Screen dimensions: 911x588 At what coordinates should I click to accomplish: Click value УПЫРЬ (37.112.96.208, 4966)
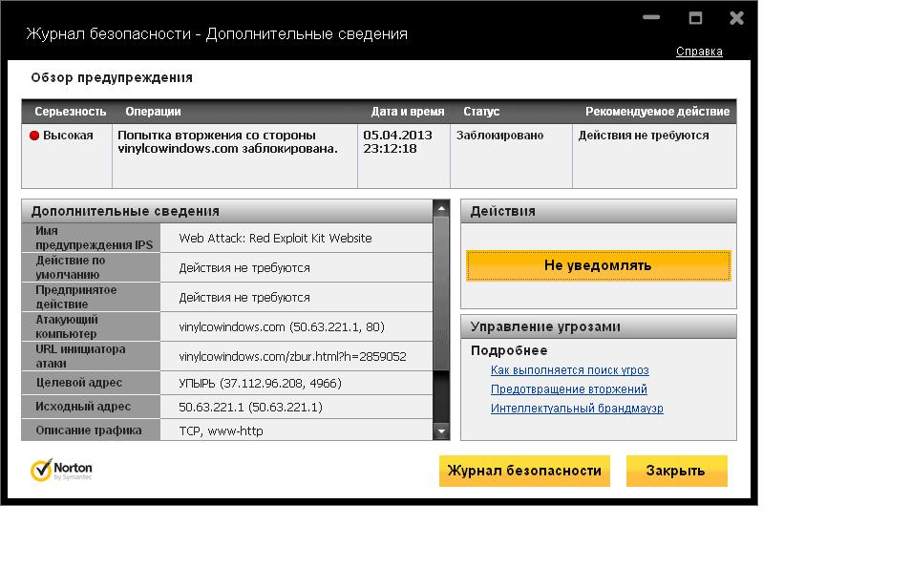[260, 384]
